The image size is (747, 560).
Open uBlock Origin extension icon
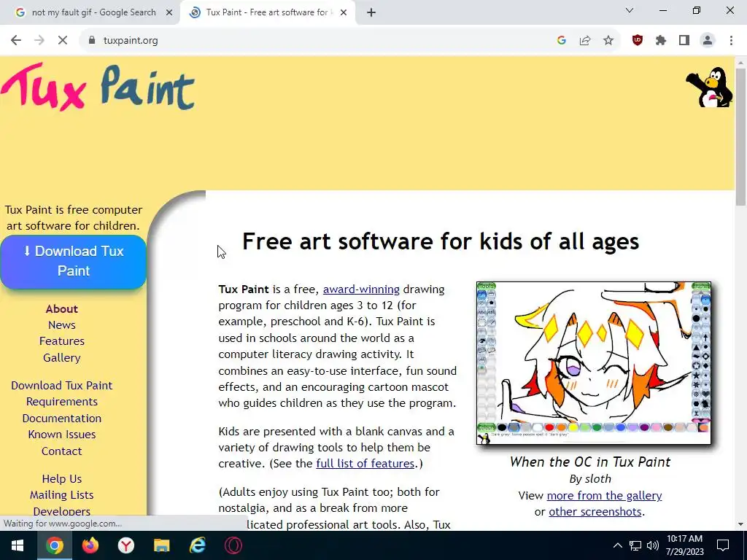[x=638, y=41]
